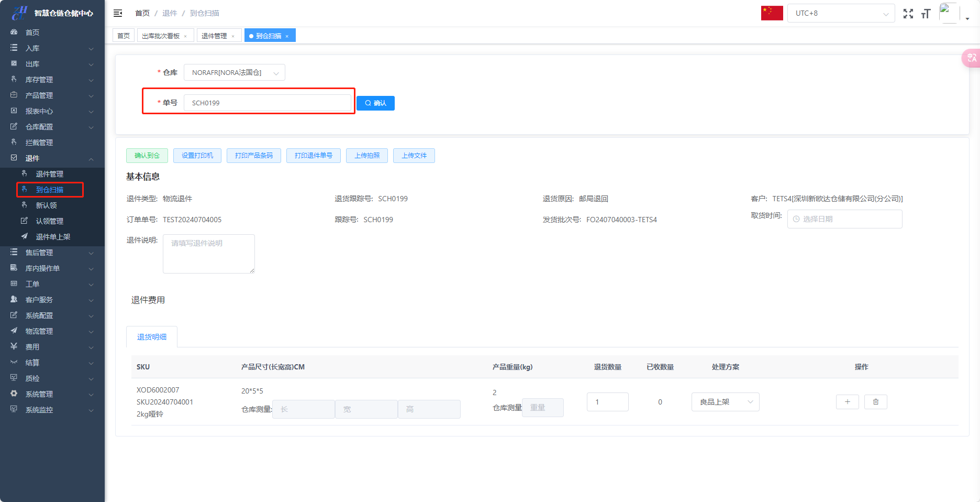Open the UTC+8 timezone dropdown

click(841, 14)
